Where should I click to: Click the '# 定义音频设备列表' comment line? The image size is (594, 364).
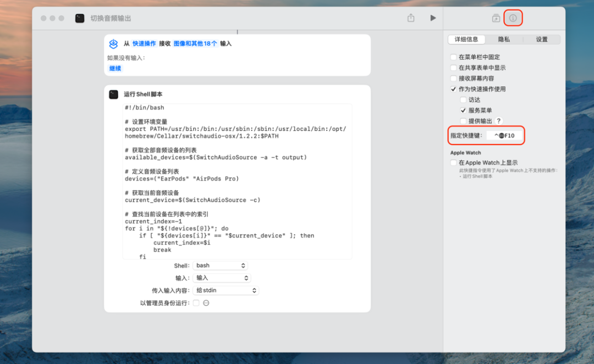coord(152,172)
